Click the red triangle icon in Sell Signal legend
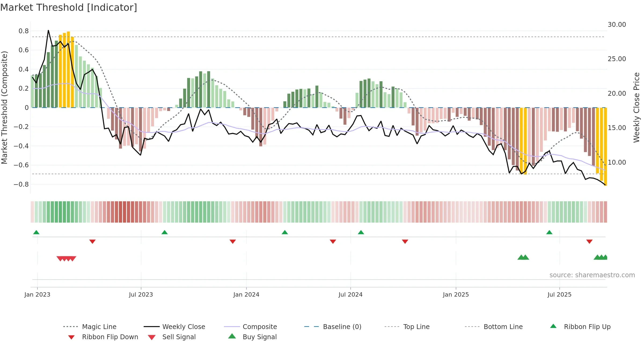Screen dimensions: 644x362 pyautogui.click(x=152, y=337)
